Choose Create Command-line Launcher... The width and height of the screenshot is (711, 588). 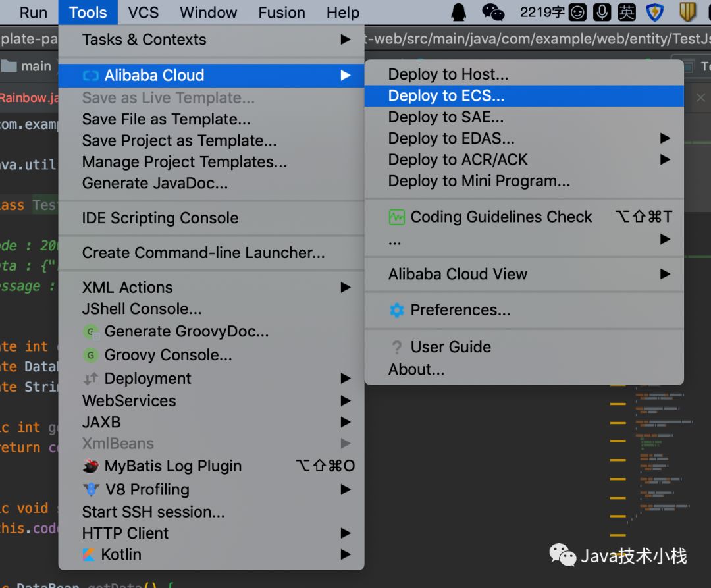[211, 253]
